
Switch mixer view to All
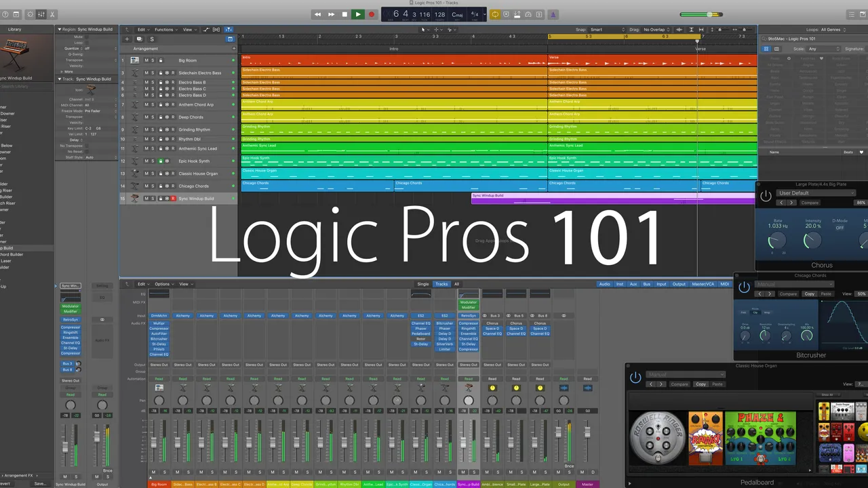456,284
